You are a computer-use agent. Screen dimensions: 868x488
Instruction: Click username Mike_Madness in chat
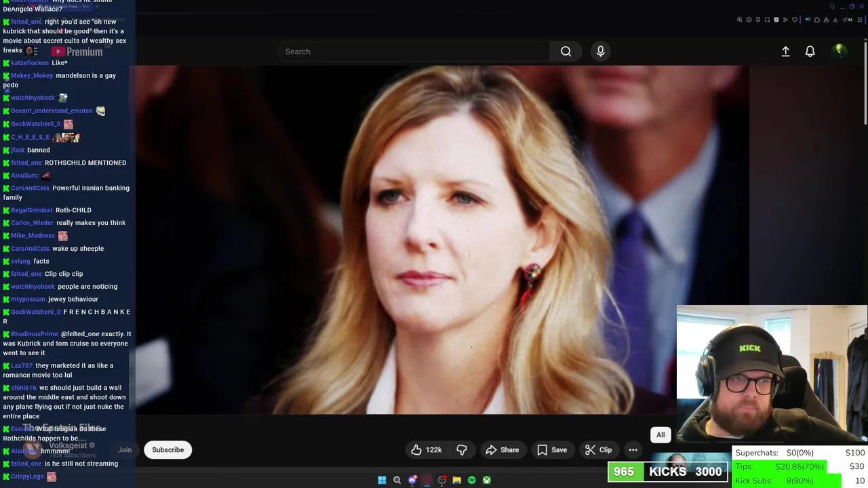click(33, 236)
